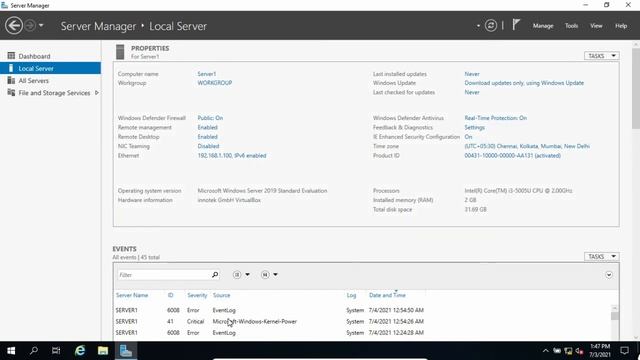This screenshot has width=640, height=360.
Task: Click Real-Time Protection: On link
Action: pos(496,118)
